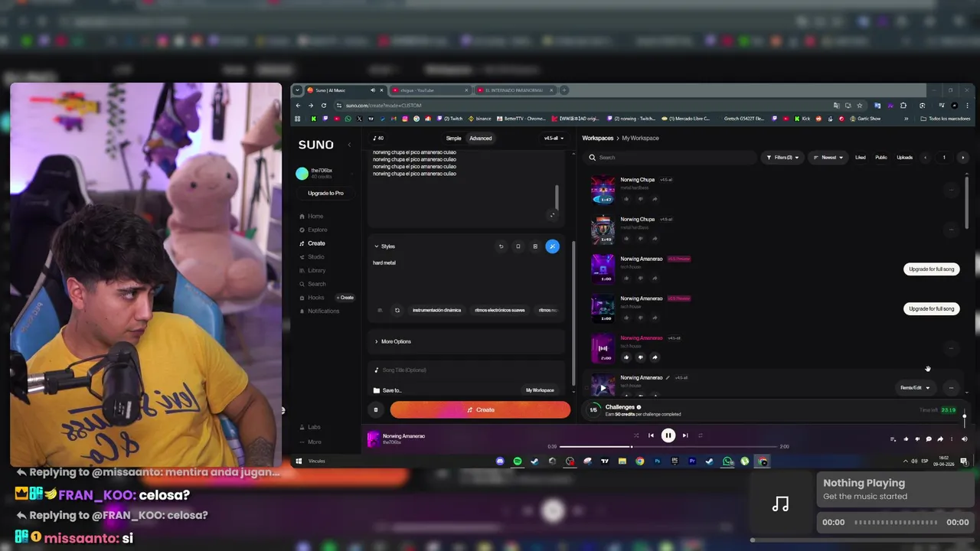The width and height of the screenshot is (980, 551).
Task: Go to next workspace page
Action: click(962, 158)
